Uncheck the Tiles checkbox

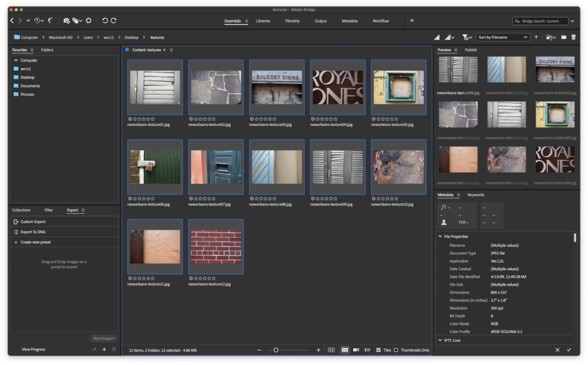click(x=378, y=349)
